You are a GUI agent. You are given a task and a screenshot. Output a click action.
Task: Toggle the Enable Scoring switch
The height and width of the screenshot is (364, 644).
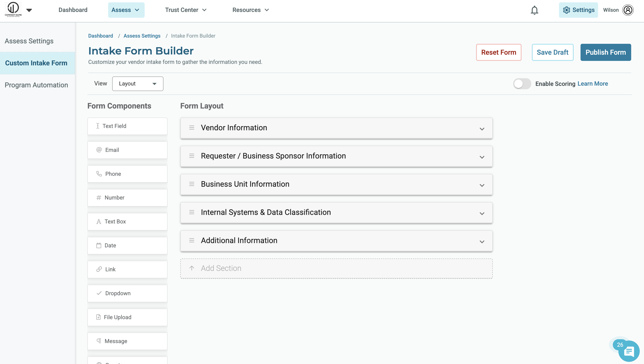(x=522, y=84)
